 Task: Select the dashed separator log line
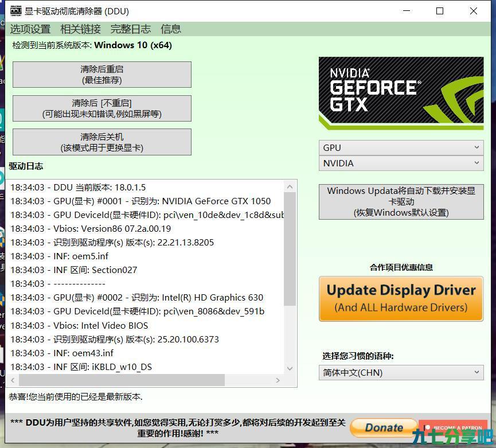(57, 284)
